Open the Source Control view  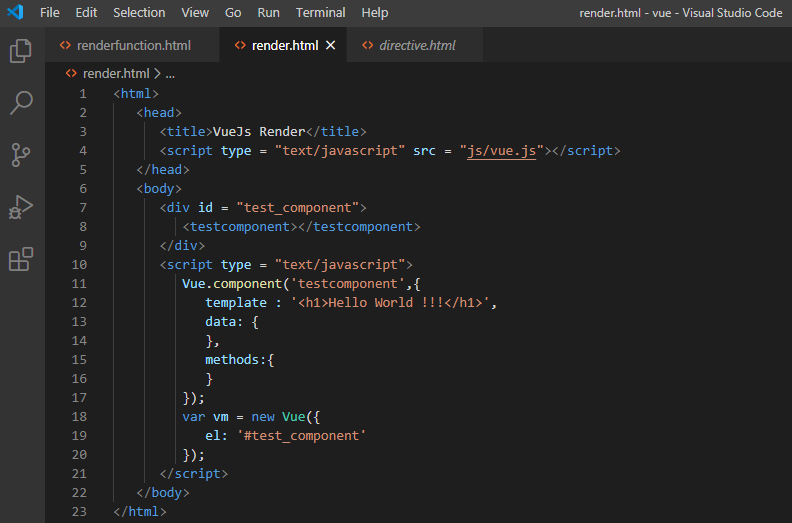tap(21, 155)
